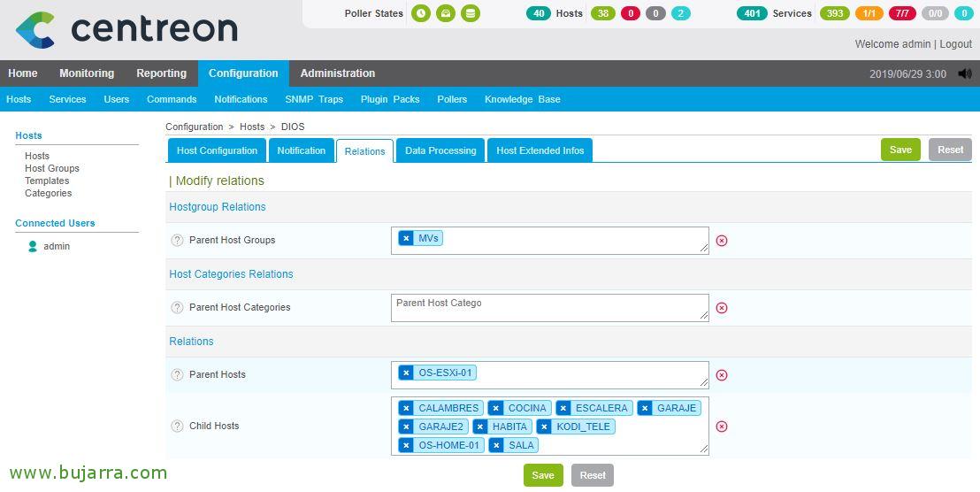Open the Monitoring menu

point(87,73)
